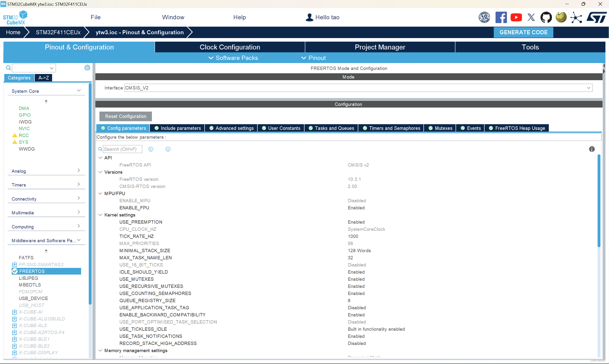Click the parameter Search (Ctrl+F) field
Image resolution: width=609 pixels, height=364 pixels.
(x=122, y=149)
